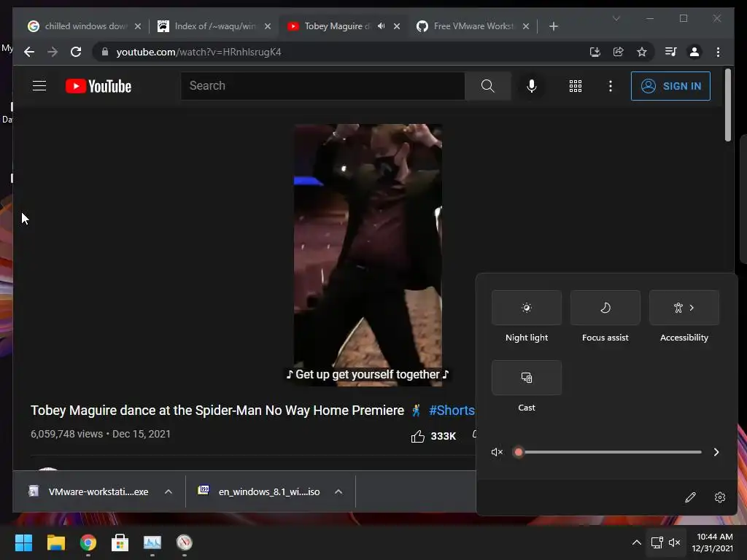
Task: Open the #Shorts hashtag link
Action: pyautogui.click(x=452, y=411)
